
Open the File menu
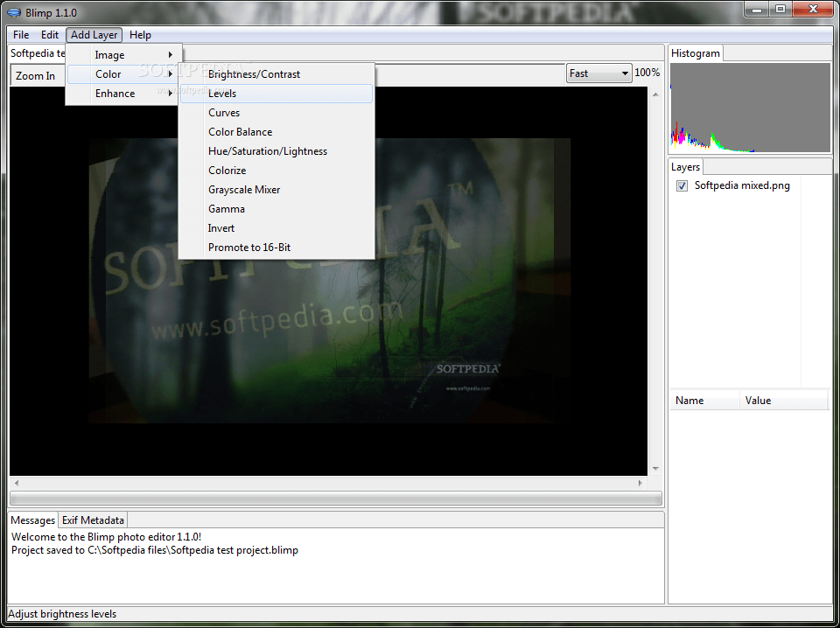[x=21, y=35]
